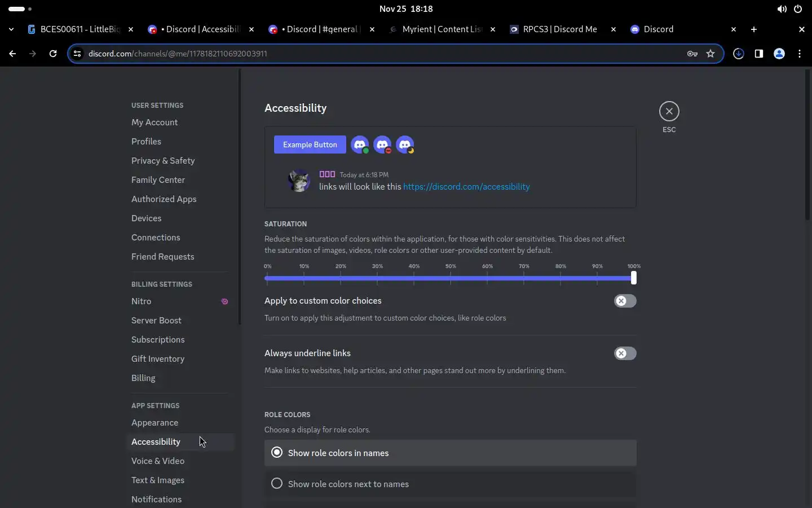Open the browser three-dot menu
This screenshot has width=812, height=508.
point(800,54)
